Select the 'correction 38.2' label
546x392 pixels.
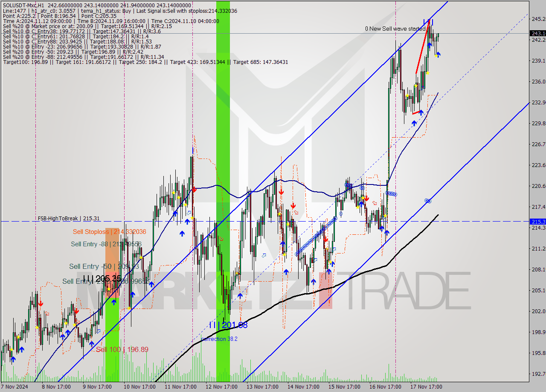pyautogui.click(x=219, y=339)
